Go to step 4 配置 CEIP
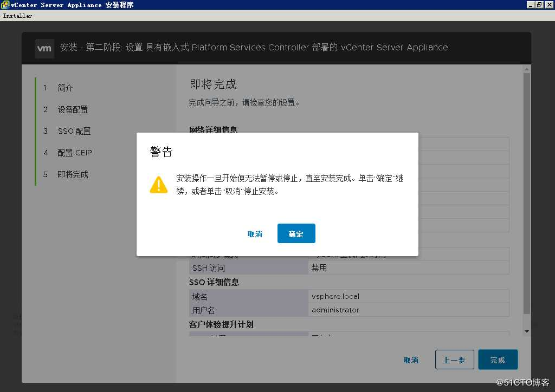 (75, 153)
